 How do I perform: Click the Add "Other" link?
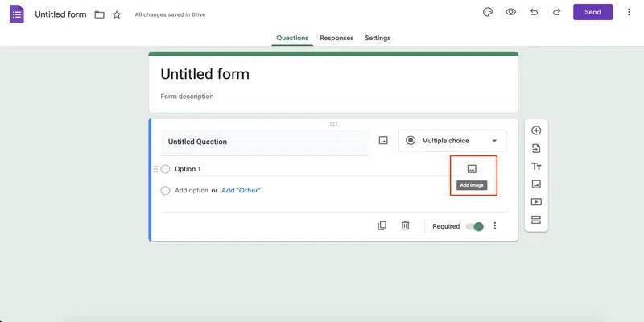click(241, 191)
